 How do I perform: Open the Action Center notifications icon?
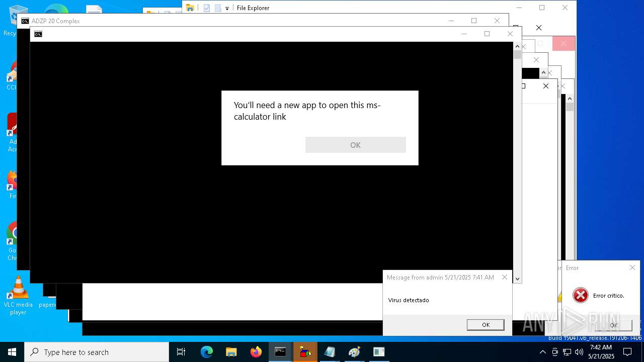click(x=627, y=352)
